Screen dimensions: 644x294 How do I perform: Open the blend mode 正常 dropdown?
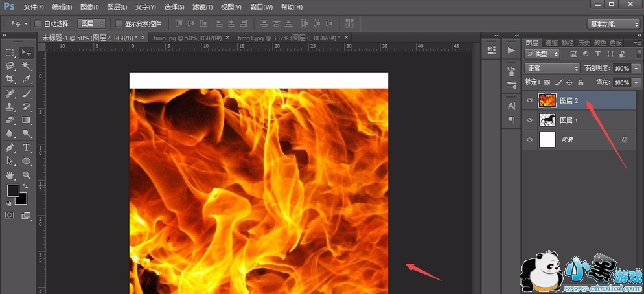click(x=552, y=68)
